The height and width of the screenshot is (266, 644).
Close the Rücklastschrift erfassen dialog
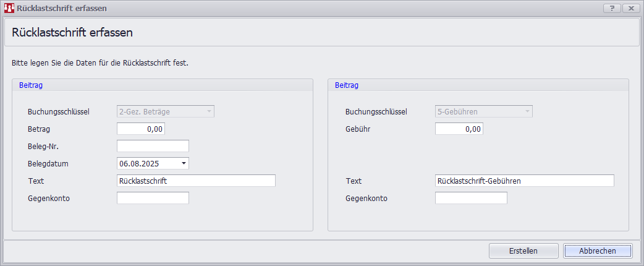coord(630,8)
